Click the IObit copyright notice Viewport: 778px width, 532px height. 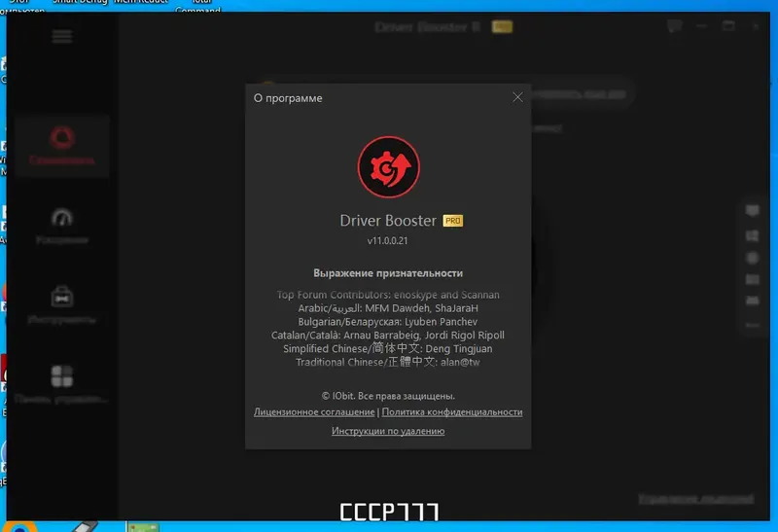click(x=388, y=396)
